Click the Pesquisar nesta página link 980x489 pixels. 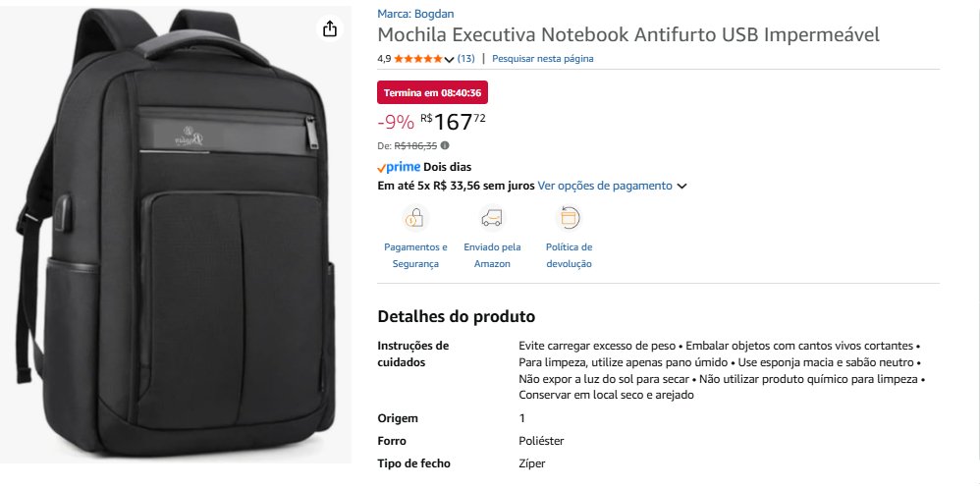tap(543, 59)
